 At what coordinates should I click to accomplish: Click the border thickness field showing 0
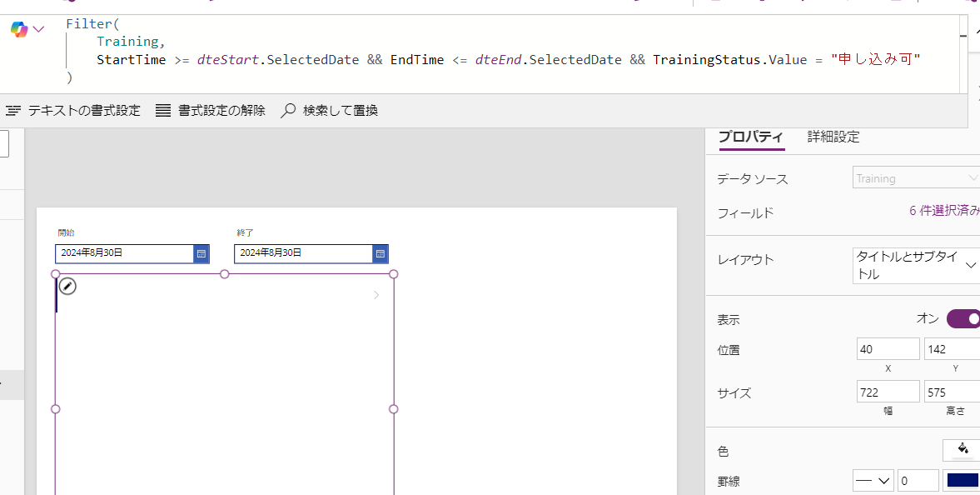pyautogui.click(x=918, y=481)
